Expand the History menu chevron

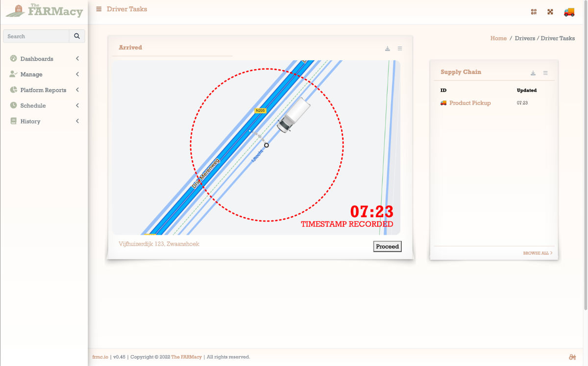click(77, 121)
